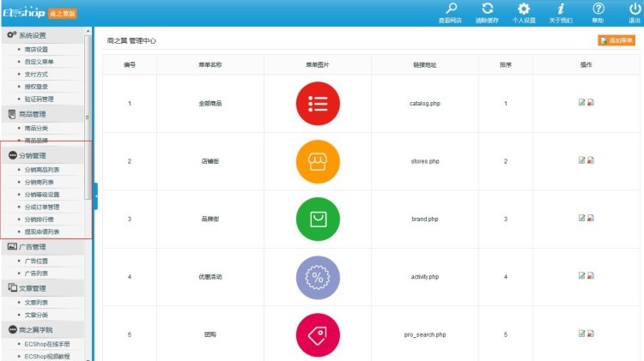The height and width of the screenshot is (361, 644).
Task: Click the 链接地址 column header
Action: coord(425,64)
